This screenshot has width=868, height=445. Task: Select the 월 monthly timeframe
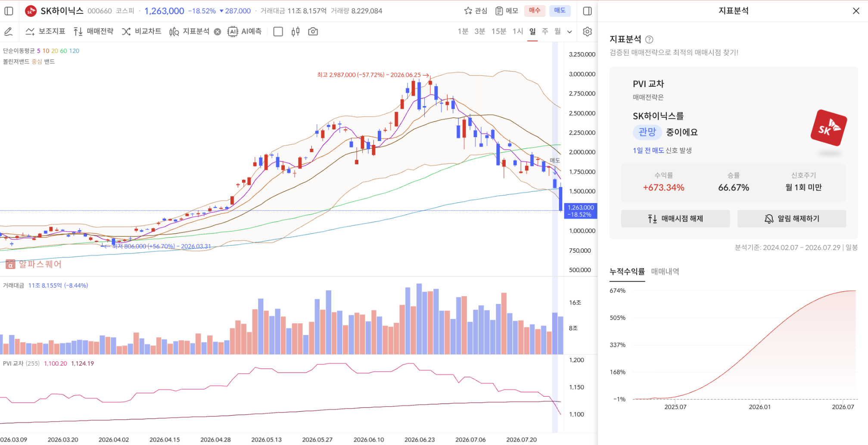557,31
